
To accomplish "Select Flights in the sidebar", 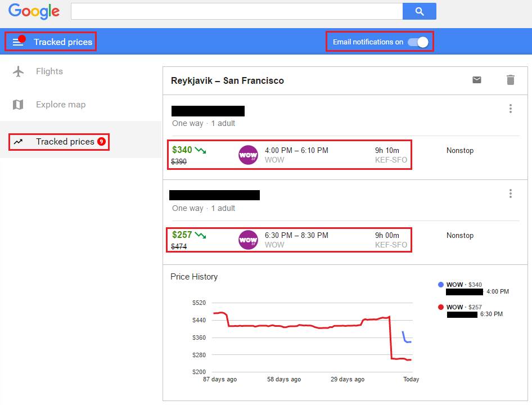I will (49, 71).
